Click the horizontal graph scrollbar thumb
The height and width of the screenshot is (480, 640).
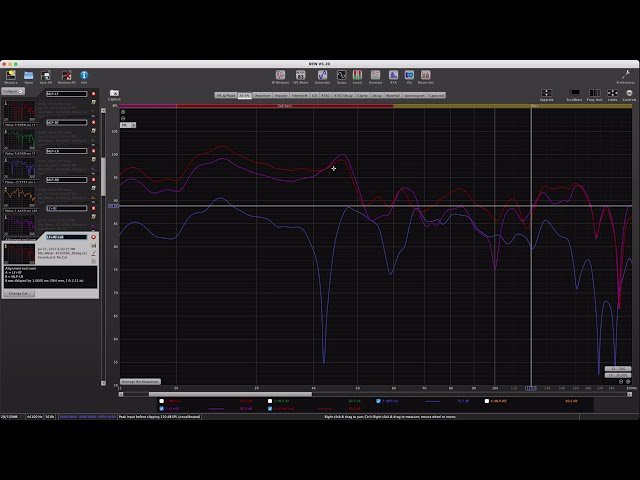(230, 394)
